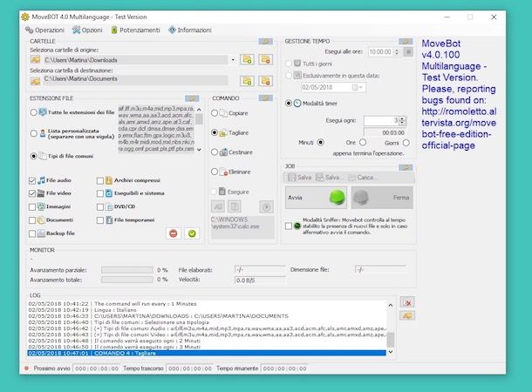Click remove origin folder icon
The height and width of the screenshot is (392, 532).
pyautogui.click(x=265, y=59)
